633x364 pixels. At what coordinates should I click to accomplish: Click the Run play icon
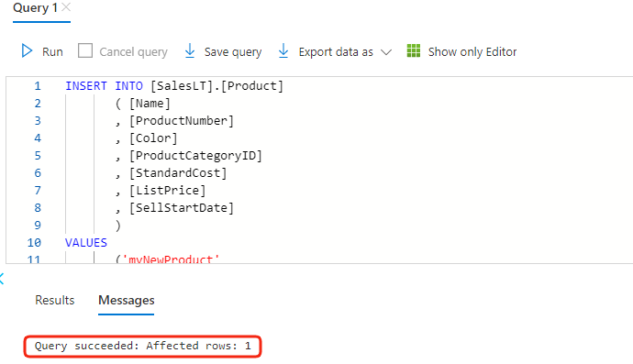pos(27,50)
